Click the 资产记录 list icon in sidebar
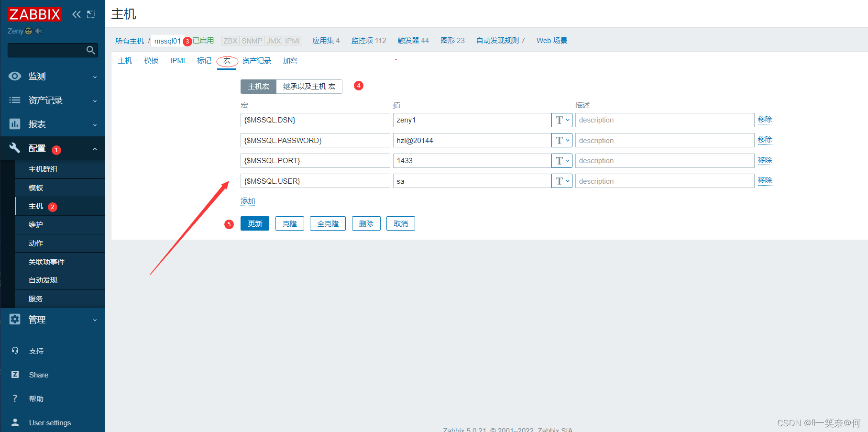Image resolution: width=868 pixels, height=432 pixels. coord(15,100)
